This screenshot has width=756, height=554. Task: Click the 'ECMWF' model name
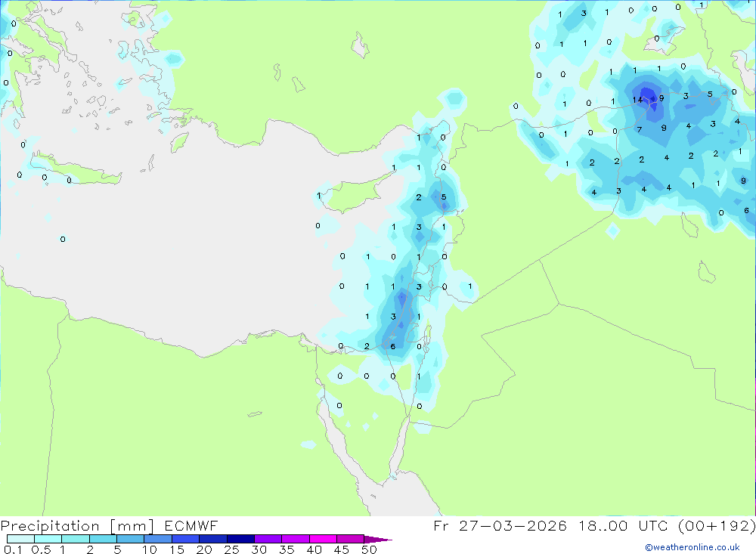coord(191,525)
